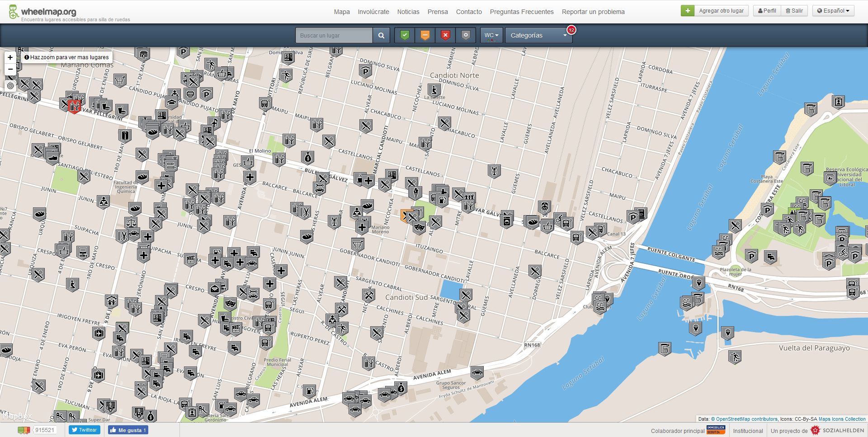The width and height of the screenshot is (868, 437).
Task: Open the nightclub dancers marker on Bulevar Gálvez
Action: (469, 197)
